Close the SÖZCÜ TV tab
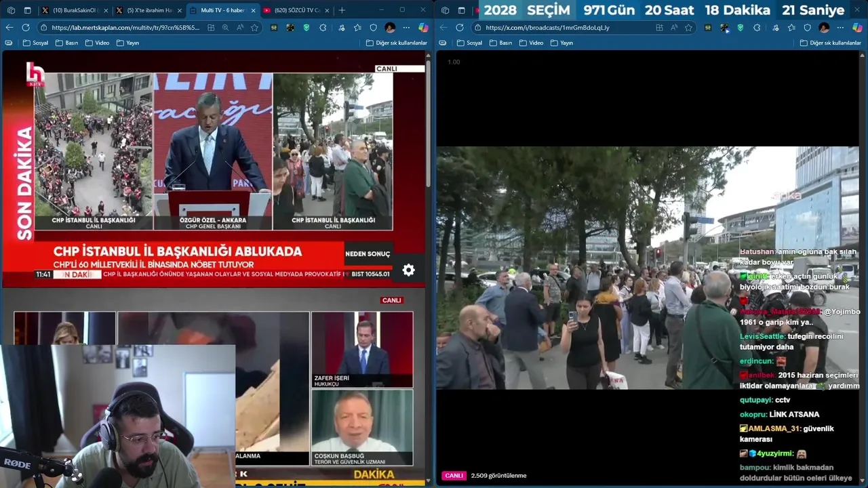Screen dimensions: 868x488 (327, 10)
